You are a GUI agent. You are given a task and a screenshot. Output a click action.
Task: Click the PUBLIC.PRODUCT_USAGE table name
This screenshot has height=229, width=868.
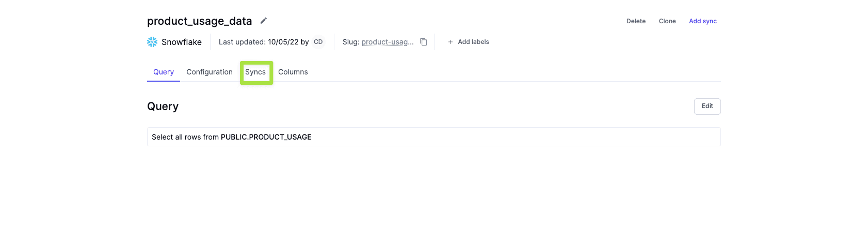click(266, 137)
